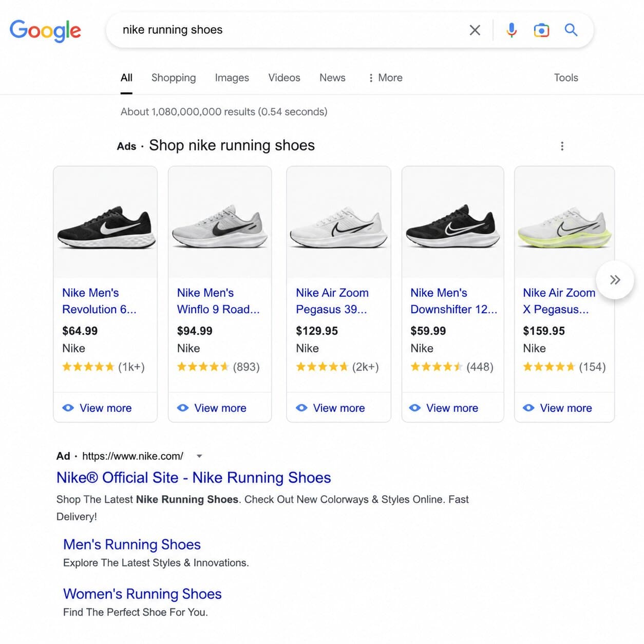Switch to the Images tab
Image resolution: width=644 pixels, height=644 pixels.
[232, 78]
